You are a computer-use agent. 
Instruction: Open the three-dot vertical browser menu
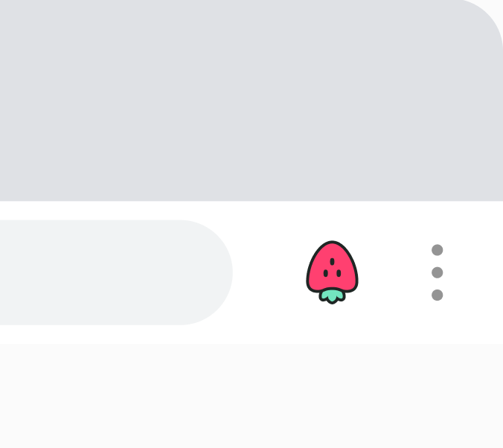coord(438,272)
